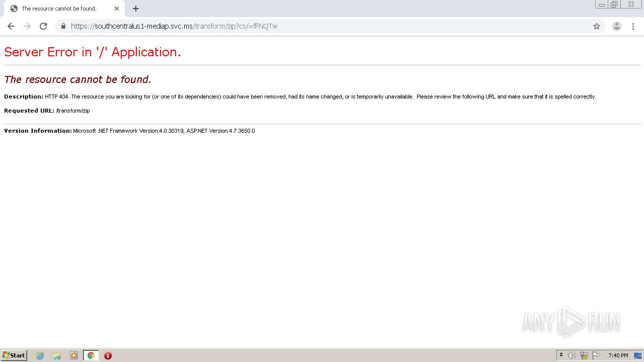
Task: Click the 'HTTP 404' description text
Action: click(56, 97)
